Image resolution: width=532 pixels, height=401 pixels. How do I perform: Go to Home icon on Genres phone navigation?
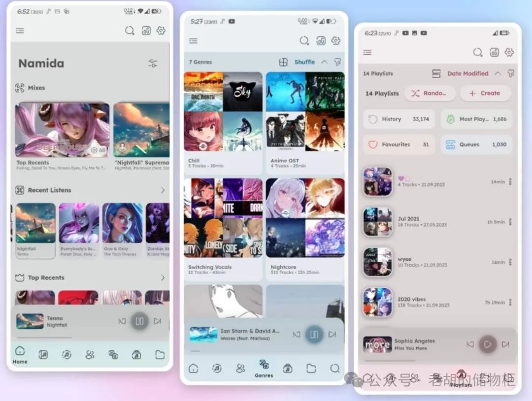[x=194, y=368]
